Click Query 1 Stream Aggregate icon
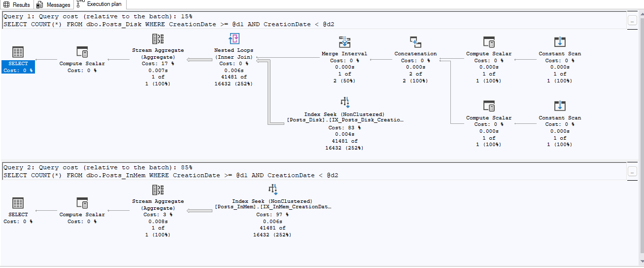 [x=158, y=39]
